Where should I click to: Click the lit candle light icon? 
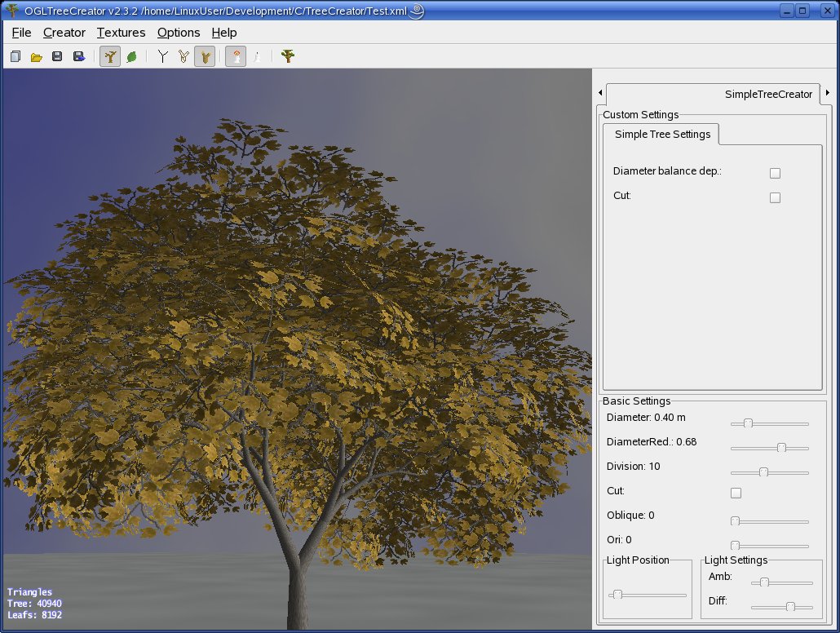pos(236,56)
